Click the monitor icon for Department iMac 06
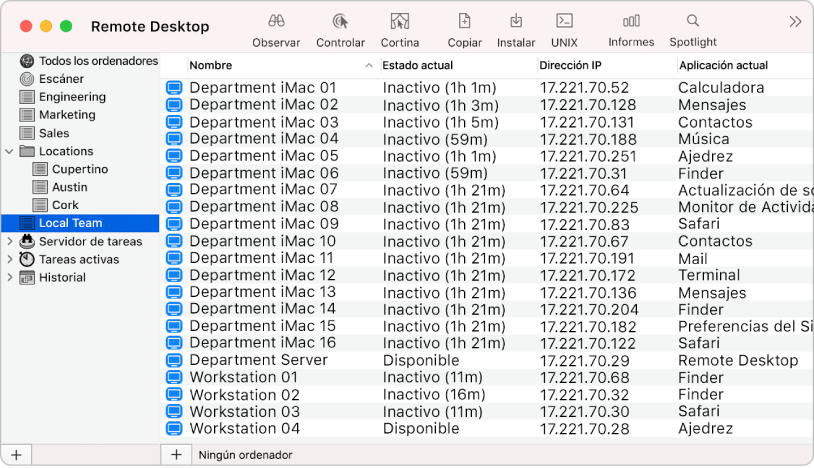814x468 pixels. tap(174, 173)
